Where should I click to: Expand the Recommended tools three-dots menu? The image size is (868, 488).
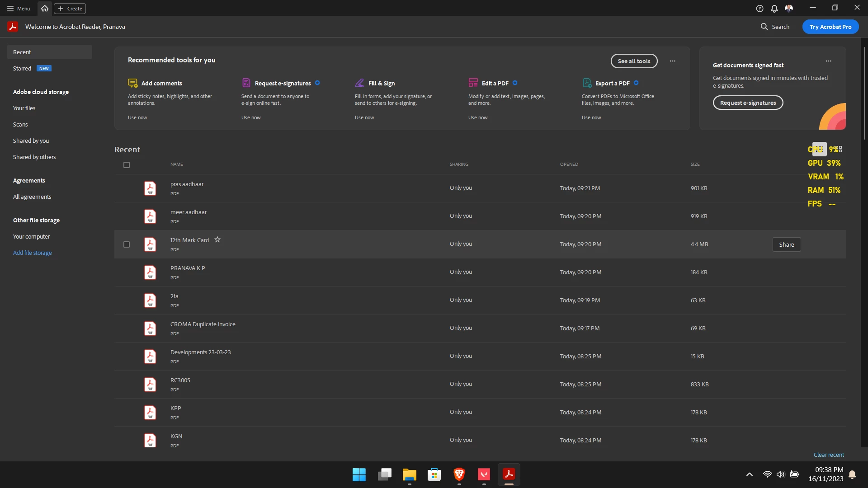coord(673,61)
